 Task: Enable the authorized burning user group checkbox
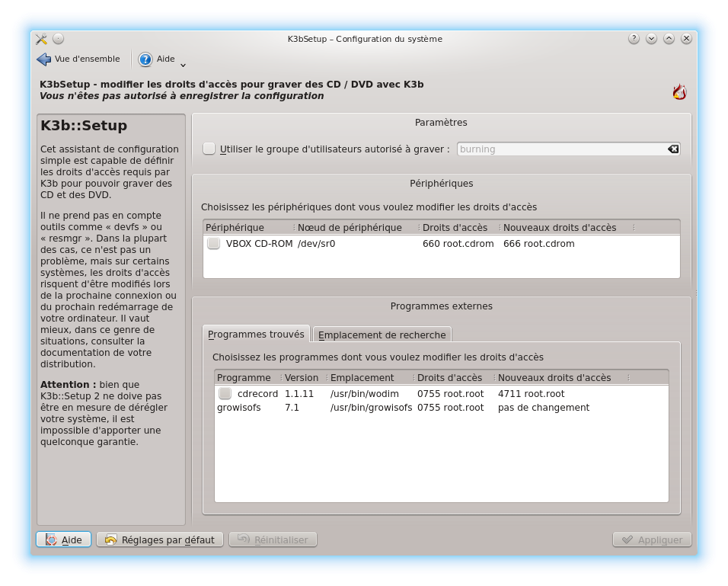click(209, 149)
